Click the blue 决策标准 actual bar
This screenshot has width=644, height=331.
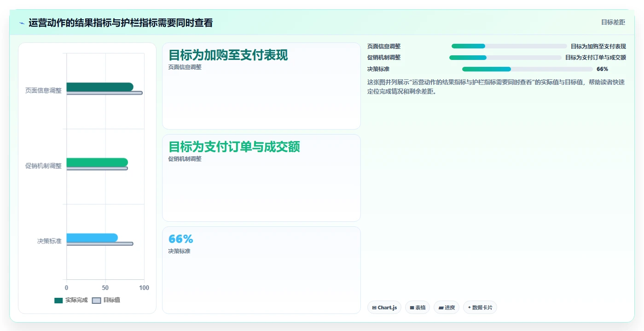92,237
